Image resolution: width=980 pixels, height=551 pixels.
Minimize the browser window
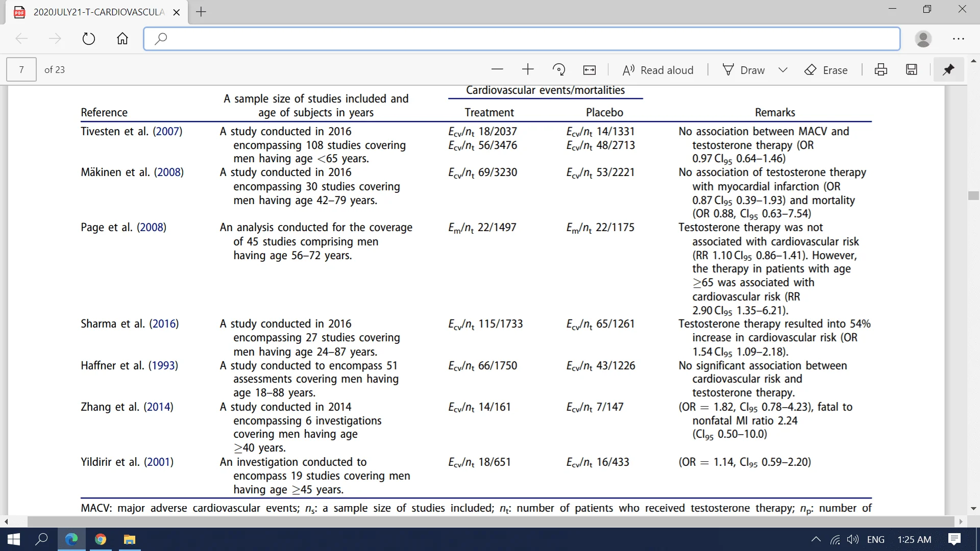893,9
